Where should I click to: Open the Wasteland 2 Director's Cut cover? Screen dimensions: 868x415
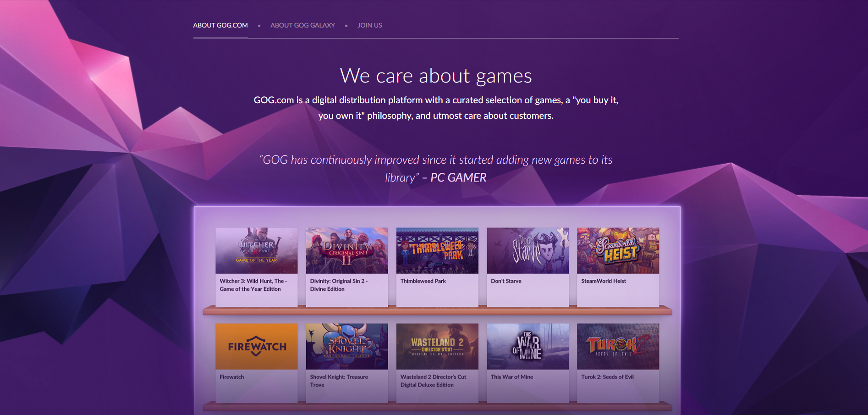(x=437, y=346)
